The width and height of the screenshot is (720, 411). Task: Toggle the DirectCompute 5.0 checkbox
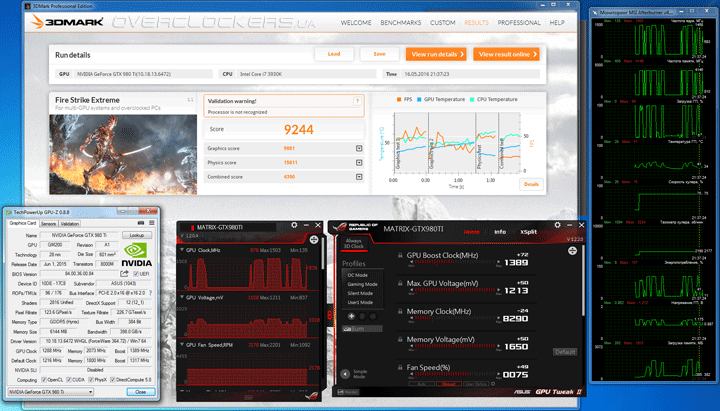tap(113, 380)
